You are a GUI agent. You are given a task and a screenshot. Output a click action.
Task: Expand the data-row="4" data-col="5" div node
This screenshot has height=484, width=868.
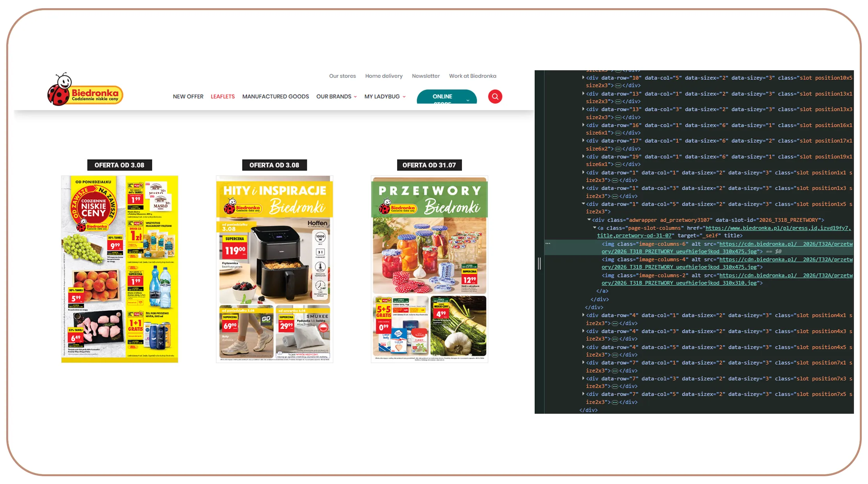(583, 347)
